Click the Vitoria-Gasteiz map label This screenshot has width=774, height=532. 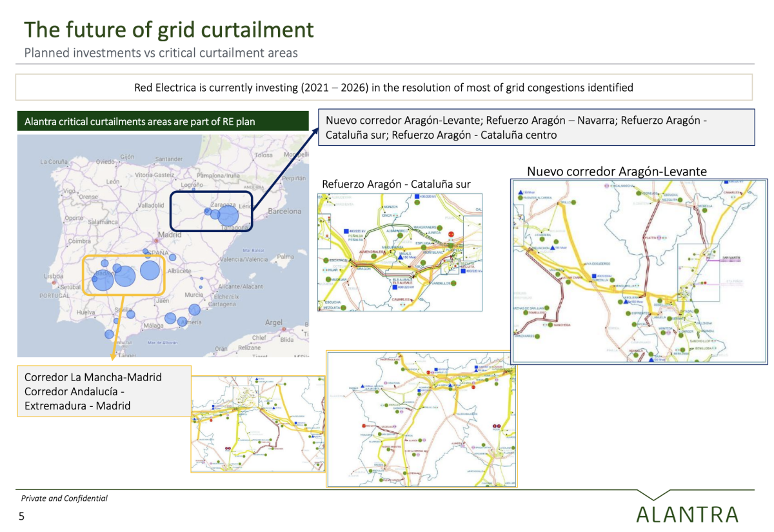[x=155, y=175]
